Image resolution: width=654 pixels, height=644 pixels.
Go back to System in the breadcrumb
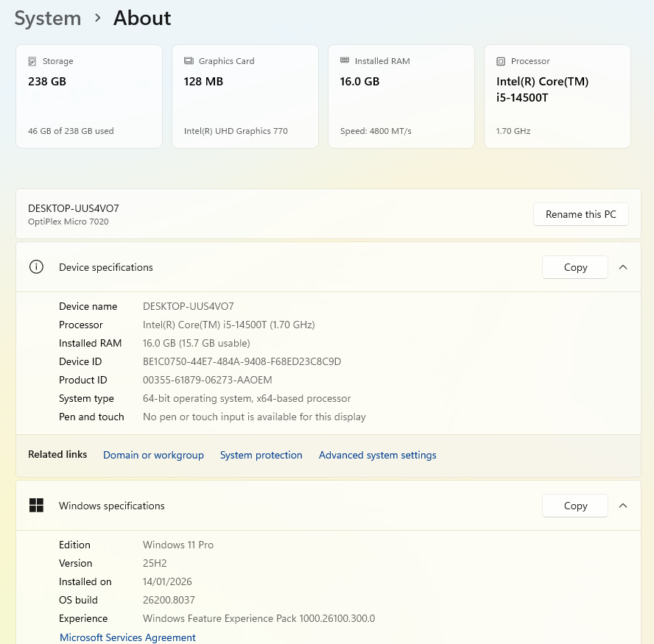(48, 18)
